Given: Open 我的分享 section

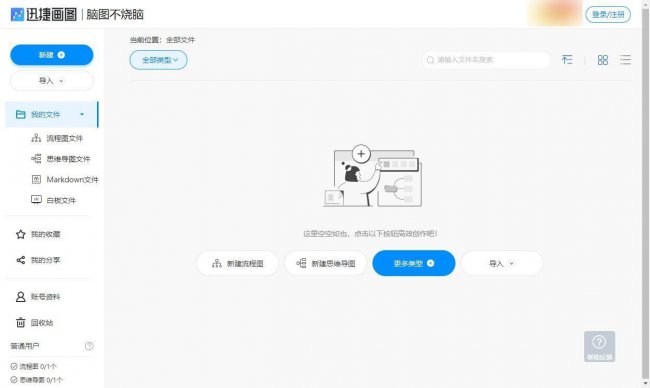Looking at the screenshot, I should click(x=46, y=260).
